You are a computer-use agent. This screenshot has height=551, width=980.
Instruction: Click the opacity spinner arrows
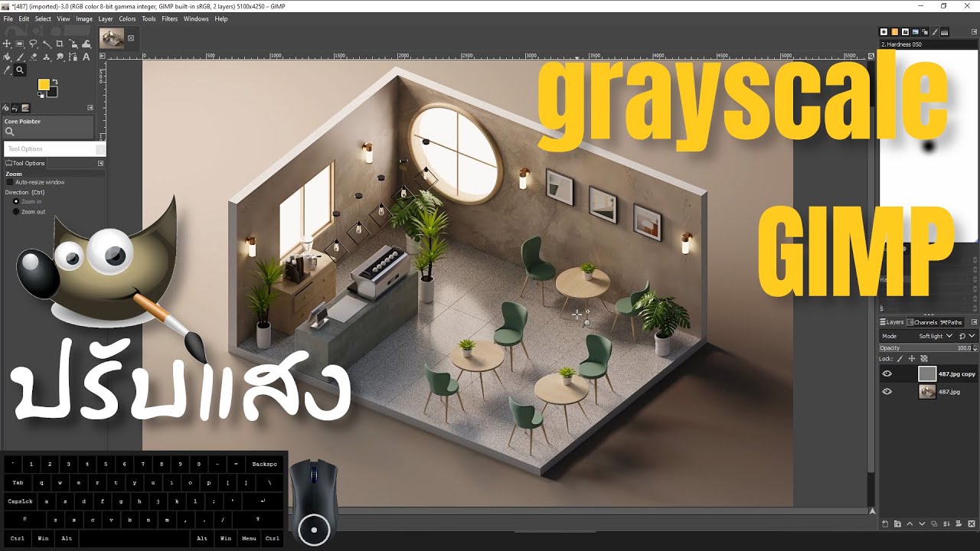[975, 347]
